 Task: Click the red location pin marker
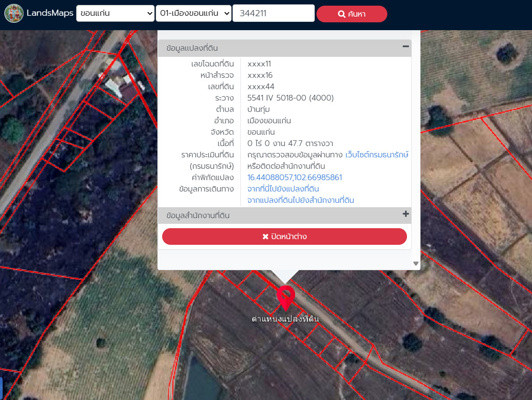point(285,296)
